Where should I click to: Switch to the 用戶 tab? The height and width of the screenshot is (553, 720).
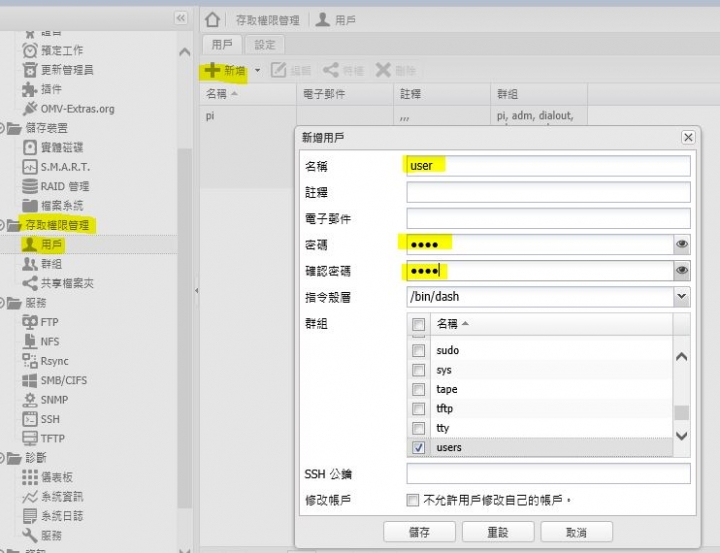click(x=222, y=45)
